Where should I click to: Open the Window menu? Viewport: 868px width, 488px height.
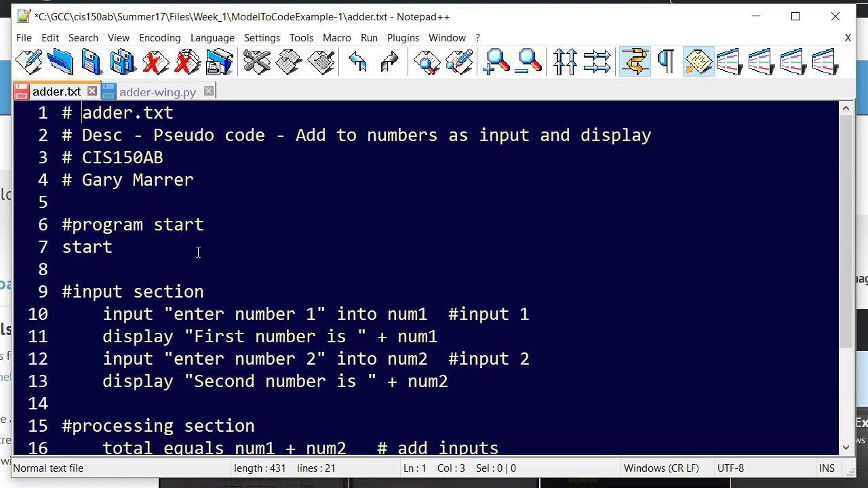(x=447, y=38)
